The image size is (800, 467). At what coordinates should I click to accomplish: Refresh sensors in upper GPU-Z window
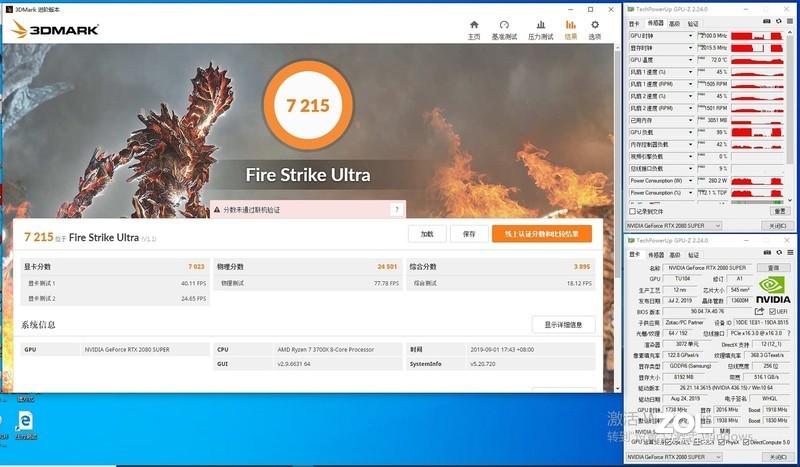779,21
